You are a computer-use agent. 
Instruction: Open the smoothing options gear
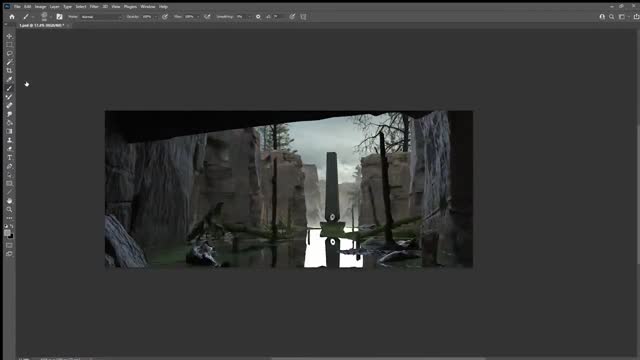pos(258,17)
